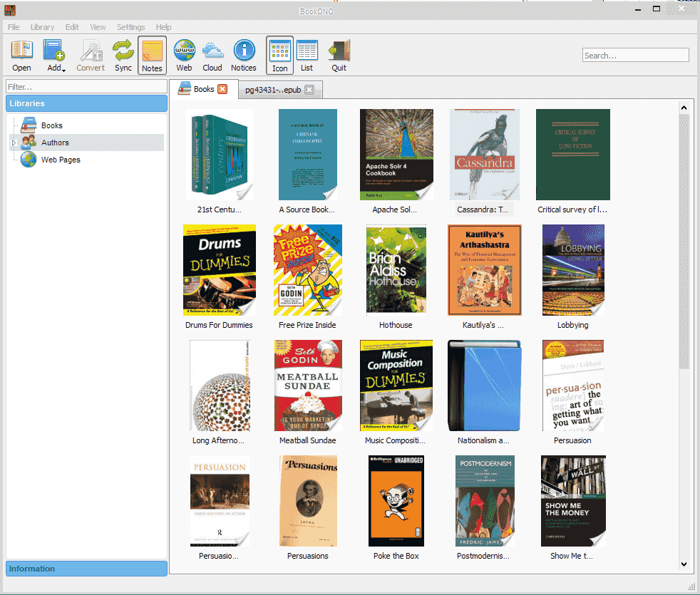This screenshot has width=700, height=595.
Task: Collapse the Libraries panel header
Action: 86,103
